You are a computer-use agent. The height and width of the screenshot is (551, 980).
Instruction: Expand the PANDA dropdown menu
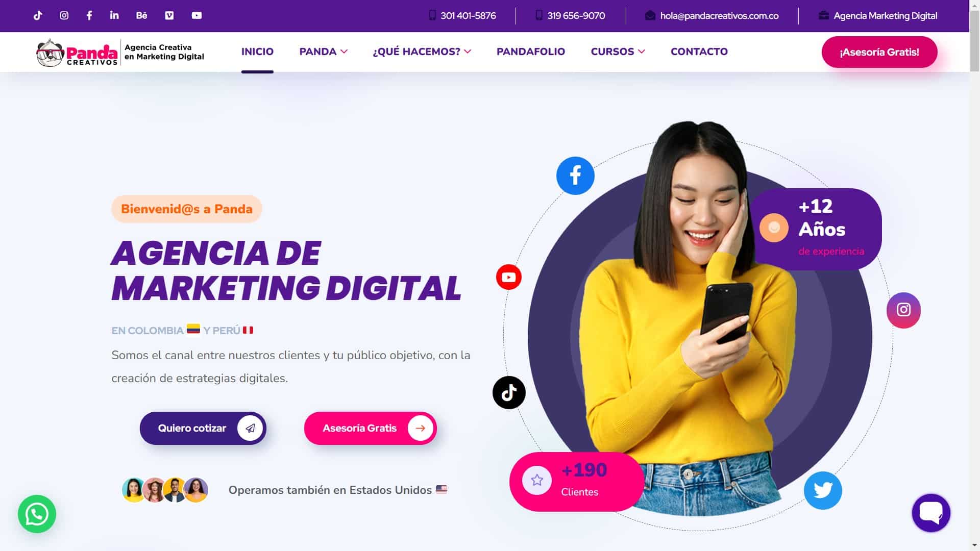323,52
